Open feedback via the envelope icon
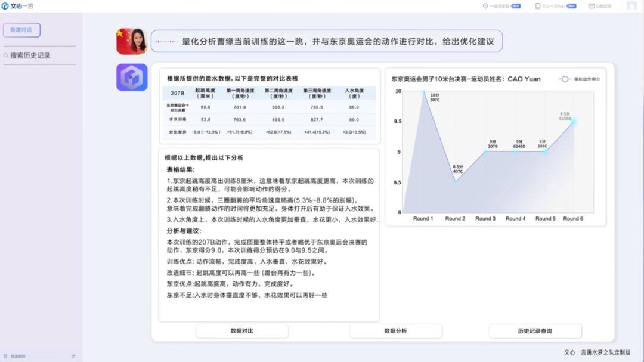Screen dimensions: 644x362 [x=592, y=5]
